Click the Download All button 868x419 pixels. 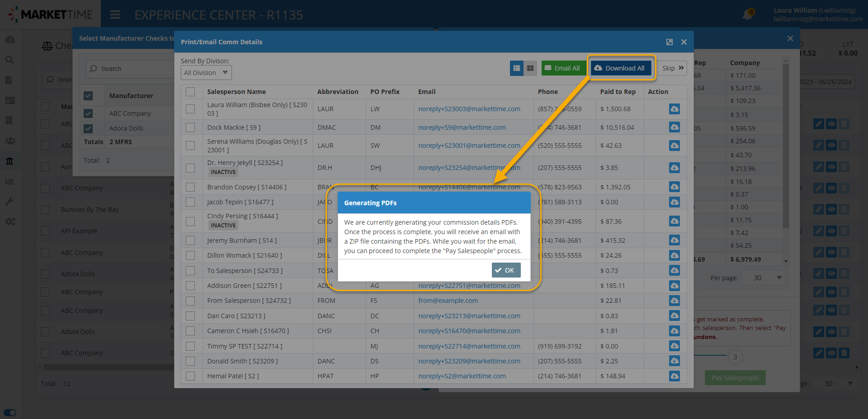point(621,68)
